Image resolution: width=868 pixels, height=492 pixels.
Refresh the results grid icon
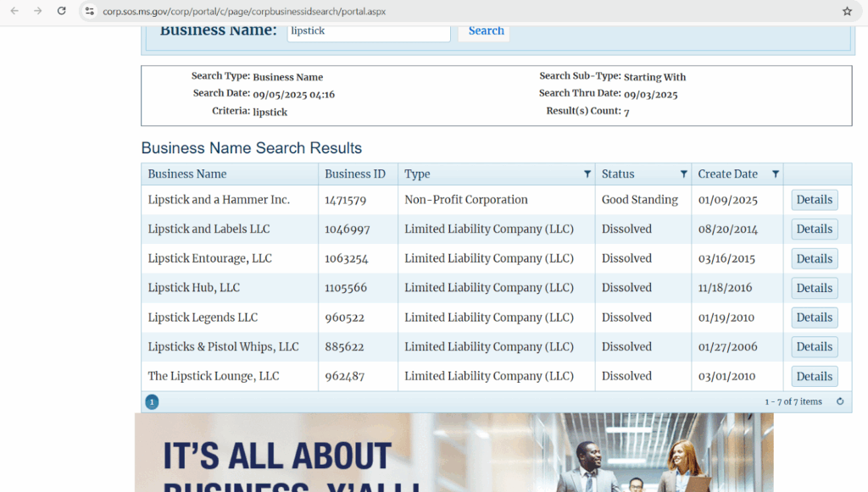840,401
